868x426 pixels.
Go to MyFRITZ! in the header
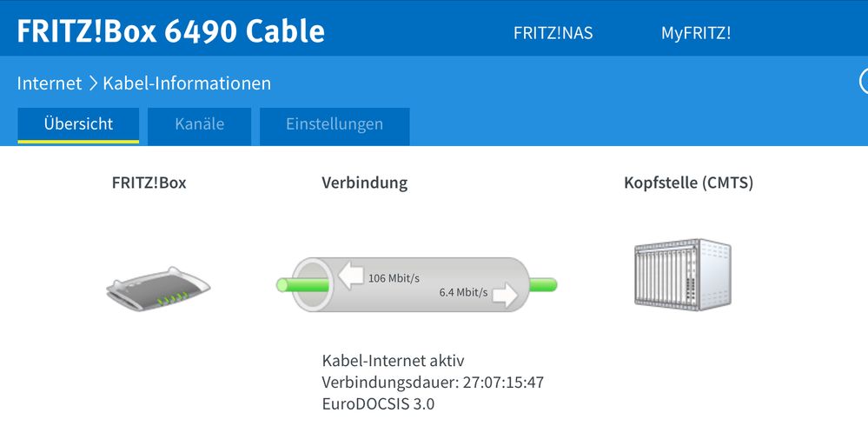point(695,33)
